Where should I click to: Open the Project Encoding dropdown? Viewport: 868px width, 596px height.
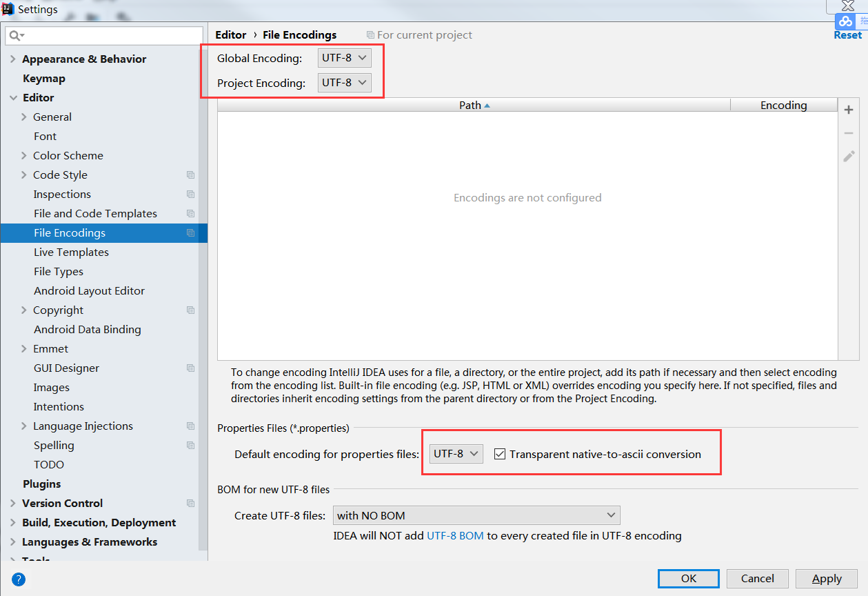[344, 83]
